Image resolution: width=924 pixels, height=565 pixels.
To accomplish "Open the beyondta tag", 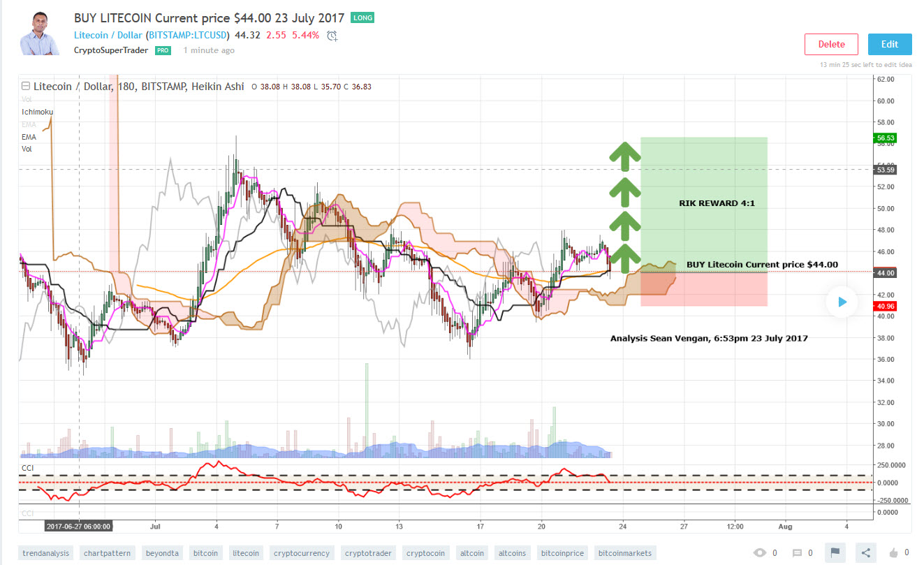I will (x=163, y=553).
